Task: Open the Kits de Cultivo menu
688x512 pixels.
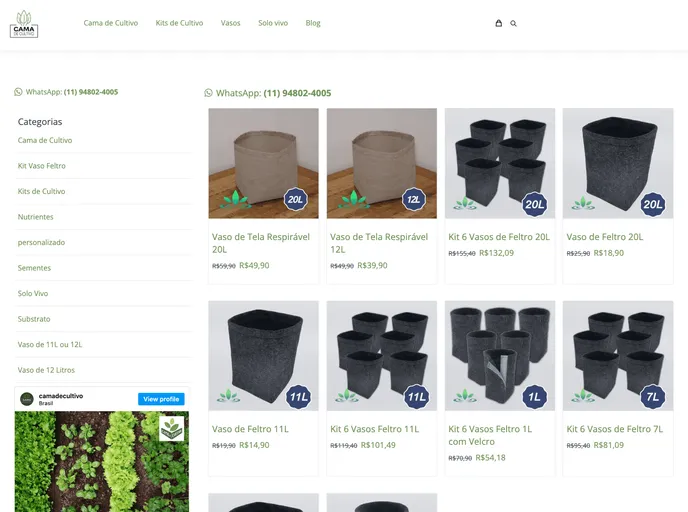Action: click(179, 23)
